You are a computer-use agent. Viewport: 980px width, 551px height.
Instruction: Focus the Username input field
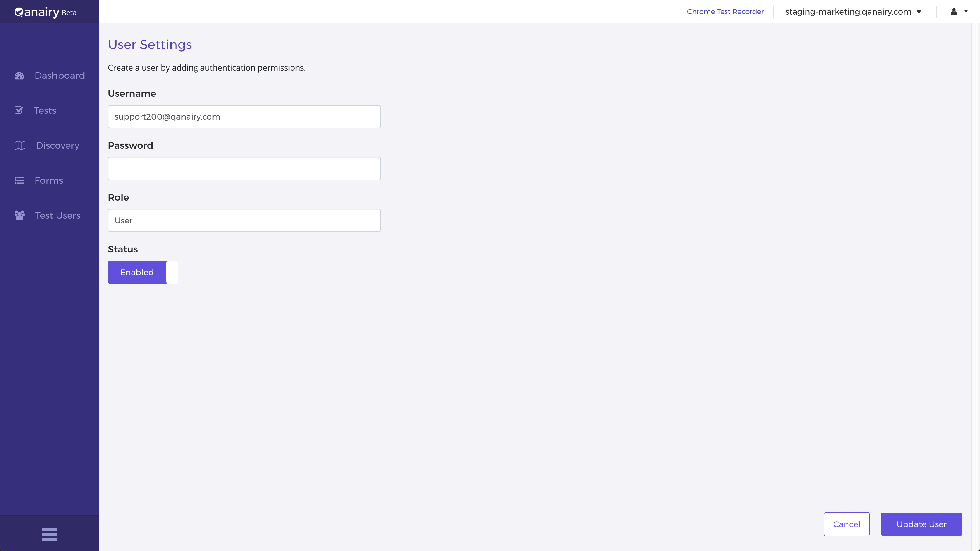244,117
